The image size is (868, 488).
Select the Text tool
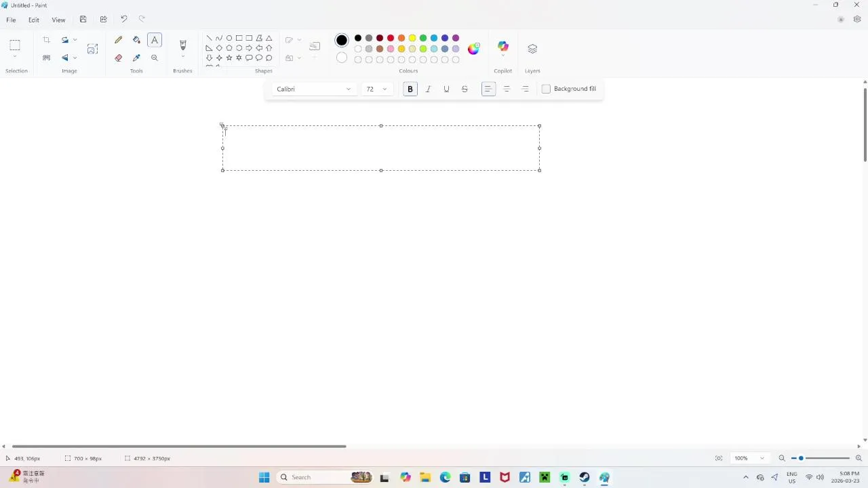[x=155, y=40]
